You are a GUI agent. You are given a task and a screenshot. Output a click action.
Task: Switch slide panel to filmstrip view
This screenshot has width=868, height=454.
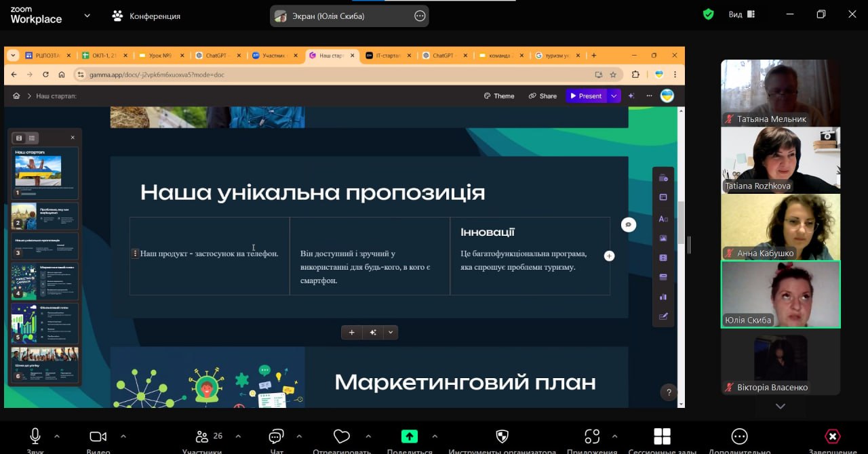click(19, 138)
